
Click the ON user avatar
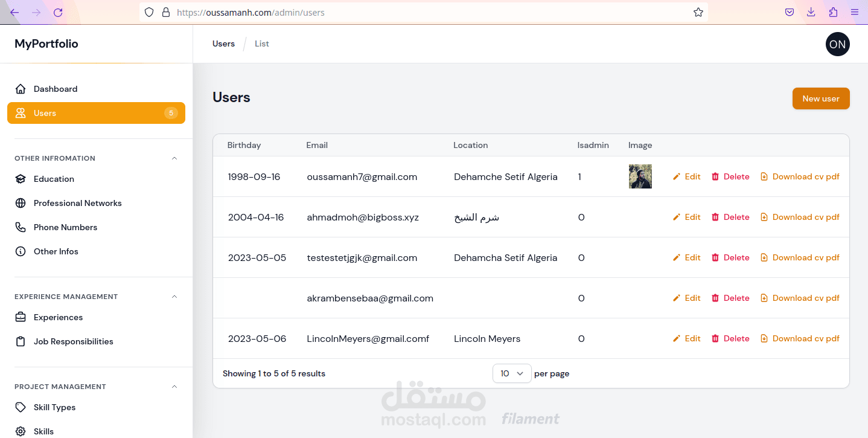coord(837,44)
